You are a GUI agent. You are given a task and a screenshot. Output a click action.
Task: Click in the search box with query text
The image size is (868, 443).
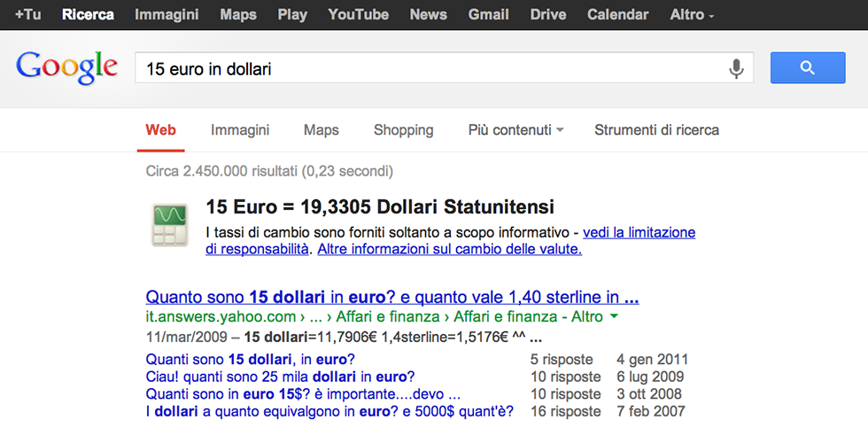(x=425, y=68)
